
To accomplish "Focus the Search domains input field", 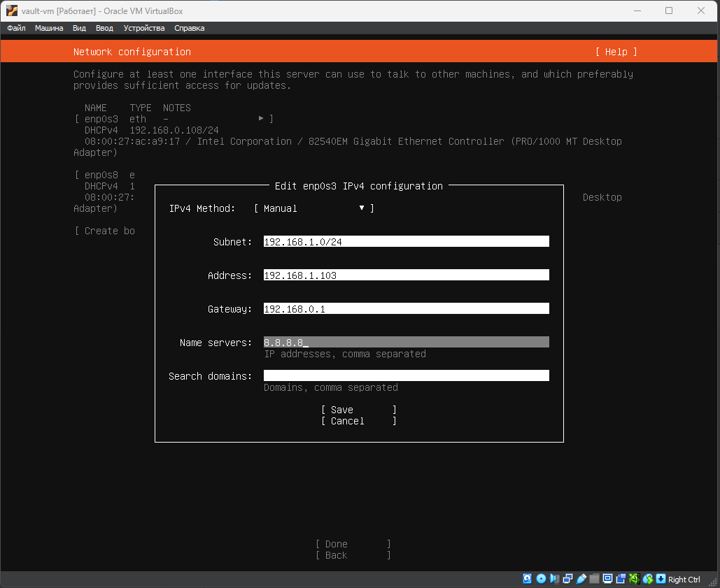I will coord(406,375).
